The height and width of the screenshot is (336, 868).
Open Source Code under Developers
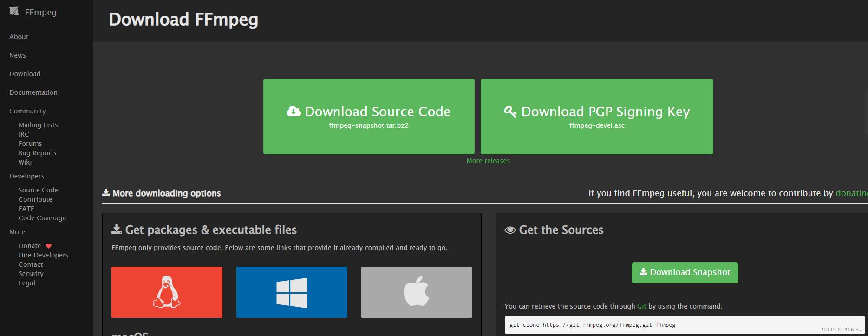[38, 190]
